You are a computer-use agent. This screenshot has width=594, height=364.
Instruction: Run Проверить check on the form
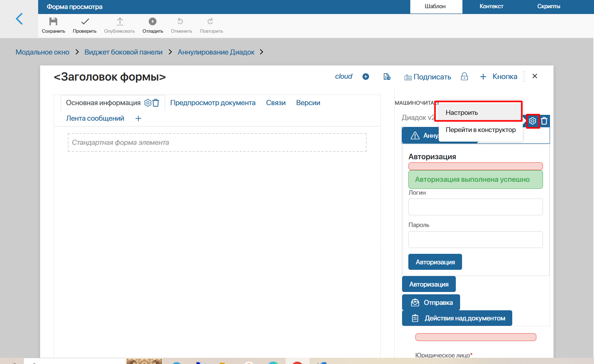84,25
